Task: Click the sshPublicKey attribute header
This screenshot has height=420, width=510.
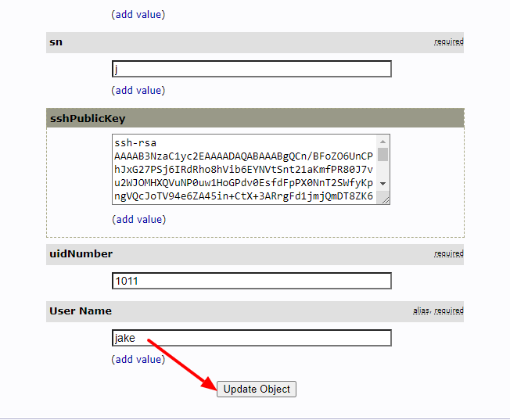Action: pos(255,118)
